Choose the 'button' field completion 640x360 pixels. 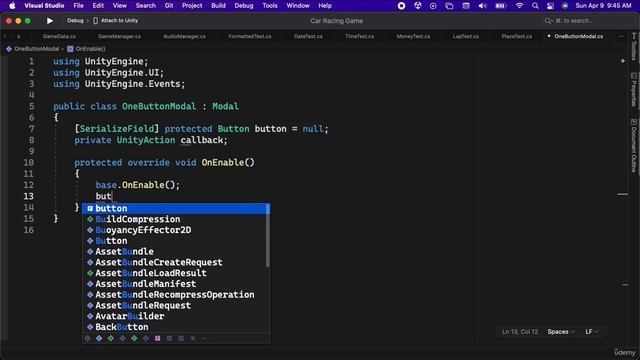(x=176, y=208)
